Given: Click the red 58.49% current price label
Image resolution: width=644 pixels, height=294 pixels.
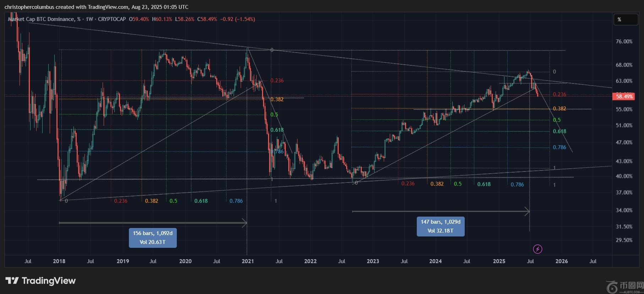Looking at the screenshot, I should 624,96.
